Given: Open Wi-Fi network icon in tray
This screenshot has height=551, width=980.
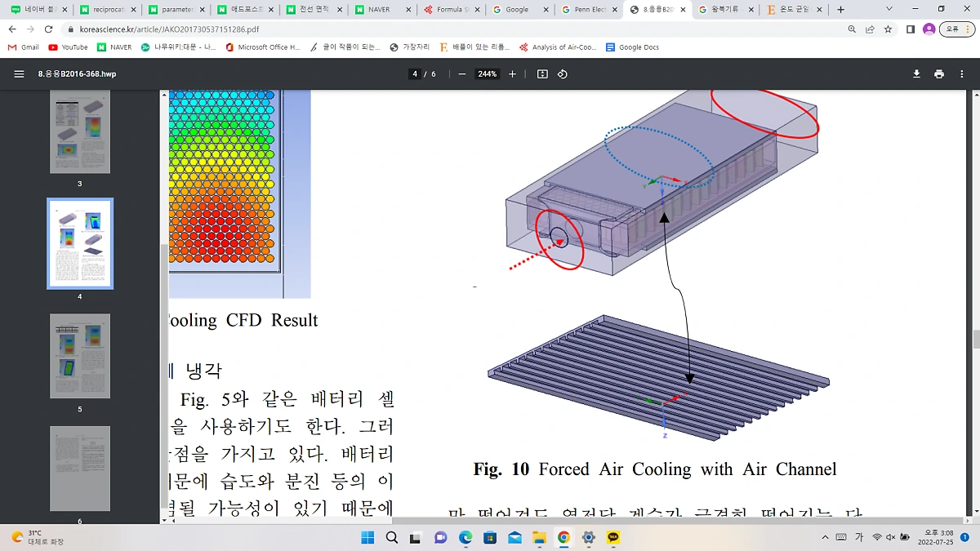Looking at the screenshot, I should point(877,537).
